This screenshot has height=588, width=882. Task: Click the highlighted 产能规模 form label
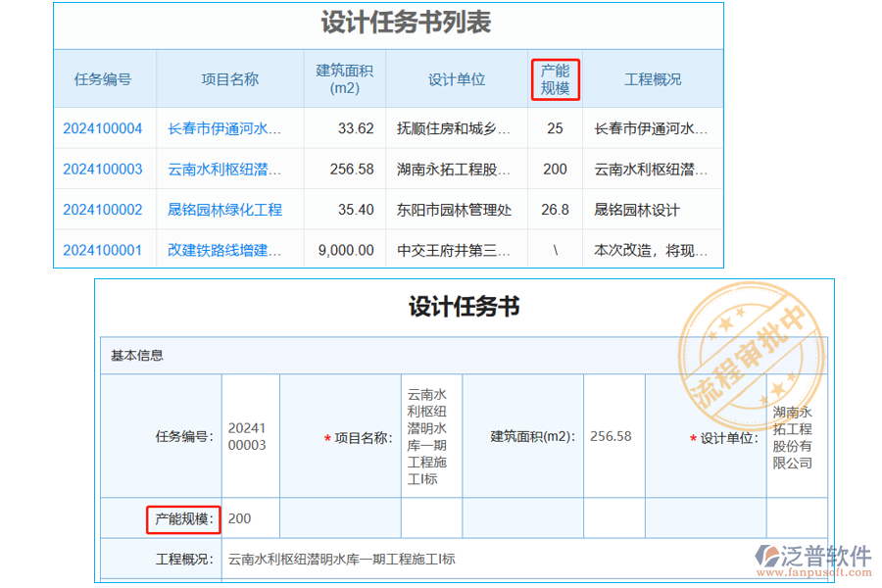pos(182,518)
